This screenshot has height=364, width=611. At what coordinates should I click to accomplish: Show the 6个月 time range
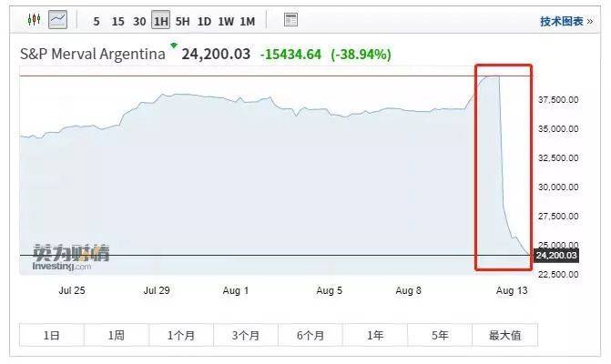[x=311, y=335]
